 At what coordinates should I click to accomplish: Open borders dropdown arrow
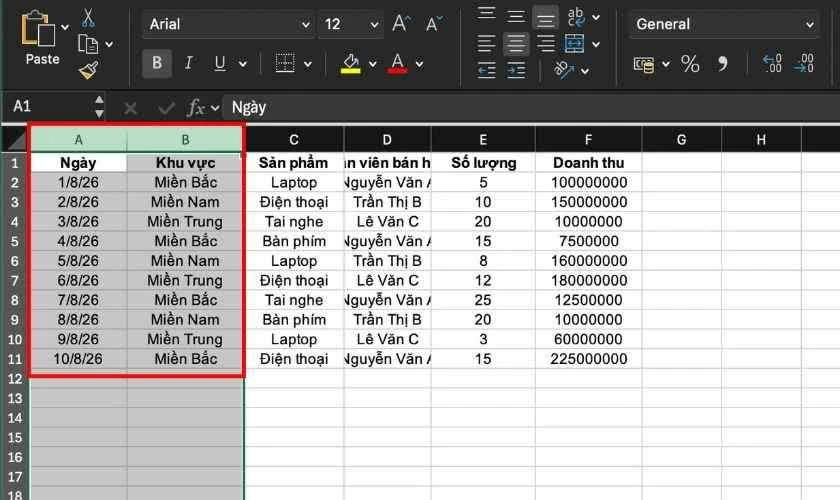[x=308, y=64]
